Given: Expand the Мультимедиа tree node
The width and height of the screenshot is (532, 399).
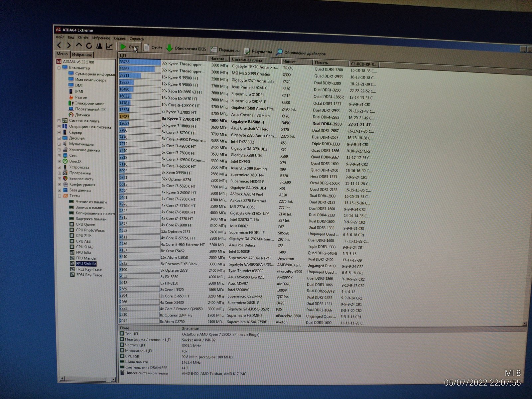Looking at the screenshot, I should point(59,144).
